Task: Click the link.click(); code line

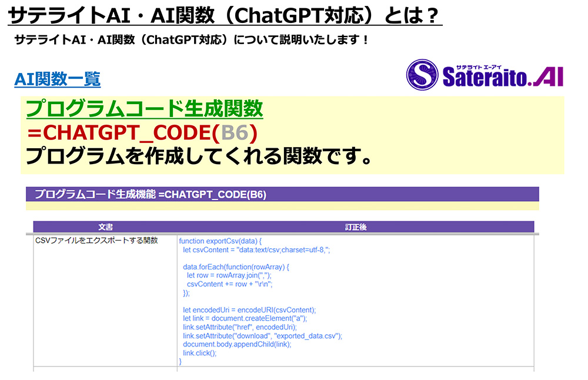Action: coord(200,353)
